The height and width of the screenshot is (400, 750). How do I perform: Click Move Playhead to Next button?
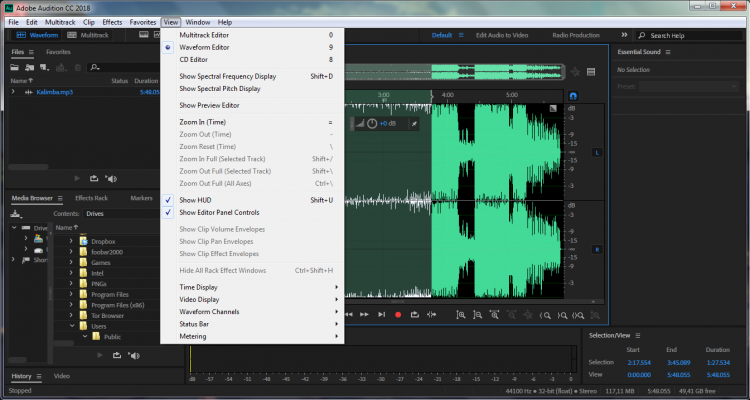point(381,315)
